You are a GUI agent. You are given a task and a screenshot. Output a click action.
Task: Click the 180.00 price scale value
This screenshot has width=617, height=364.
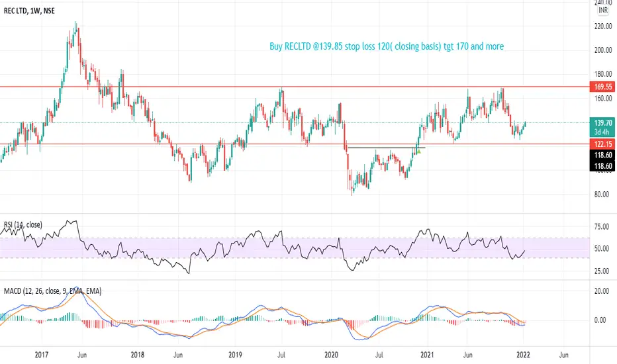pyautogui.click(x=603, y=74)
